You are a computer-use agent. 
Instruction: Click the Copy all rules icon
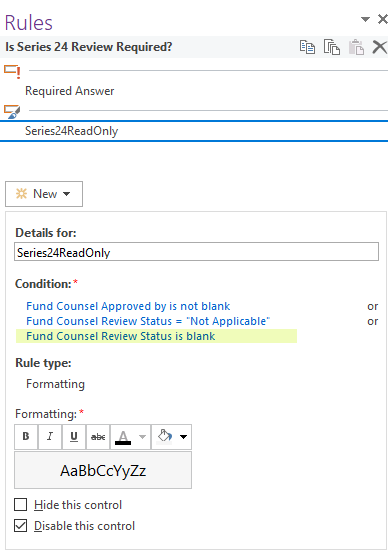point(332,47)
